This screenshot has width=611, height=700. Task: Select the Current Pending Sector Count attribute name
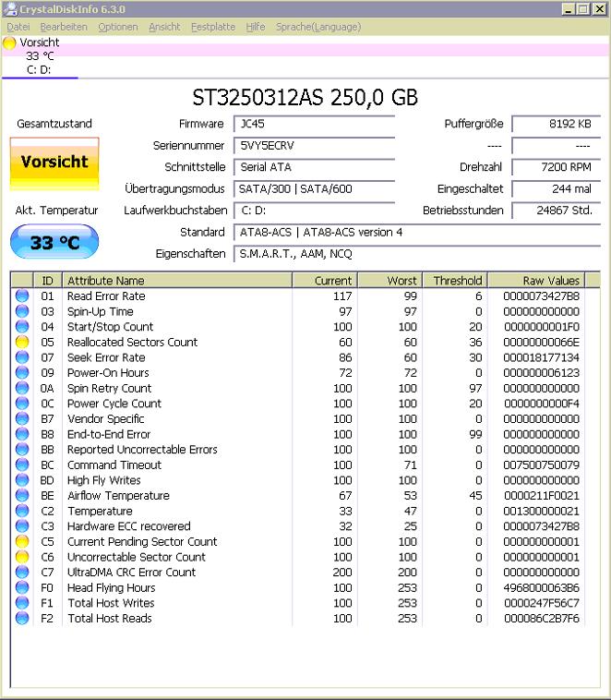coord(142,541)
